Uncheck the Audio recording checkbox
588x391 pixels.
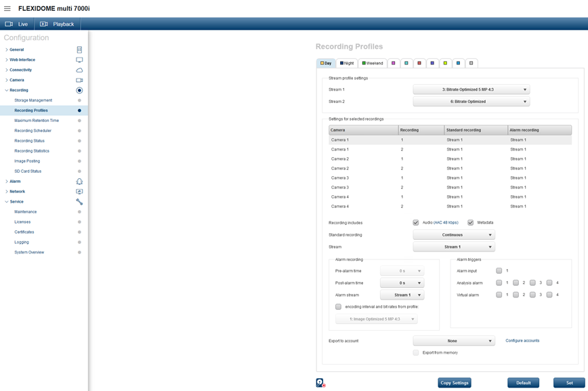[416, 222]
